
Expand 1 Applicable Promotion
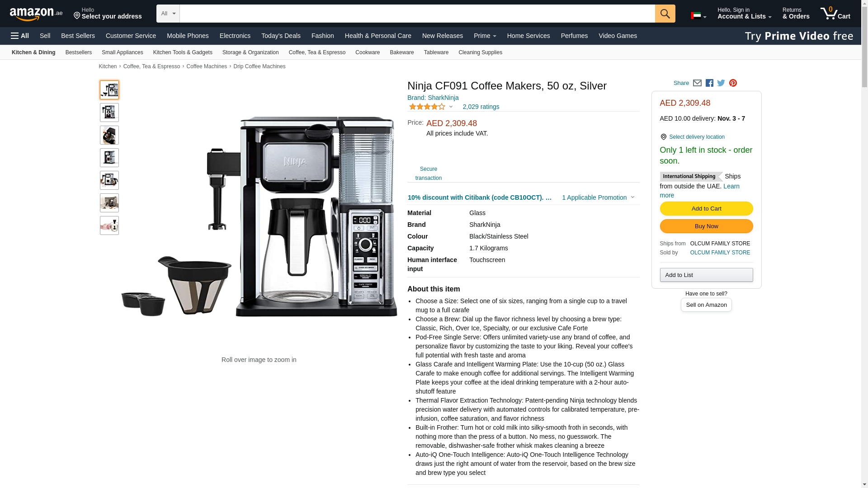tap(598, 197)
